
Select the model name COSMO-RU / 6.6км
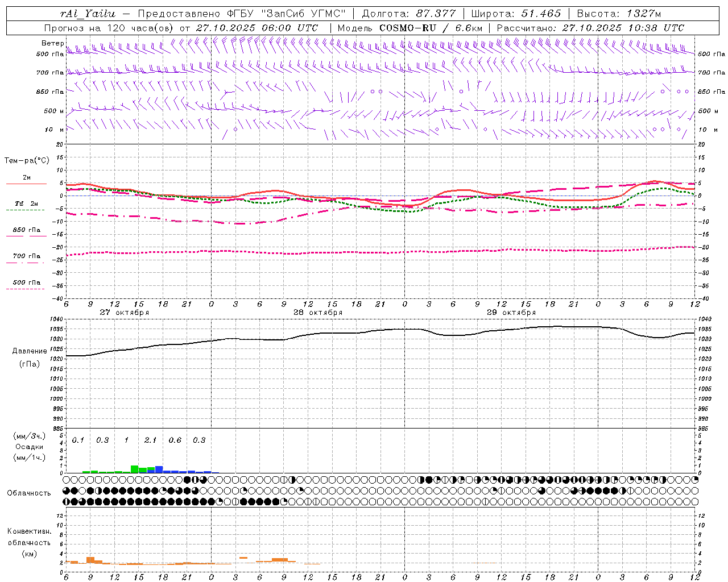pyautogui.click(x=431, y=28)
